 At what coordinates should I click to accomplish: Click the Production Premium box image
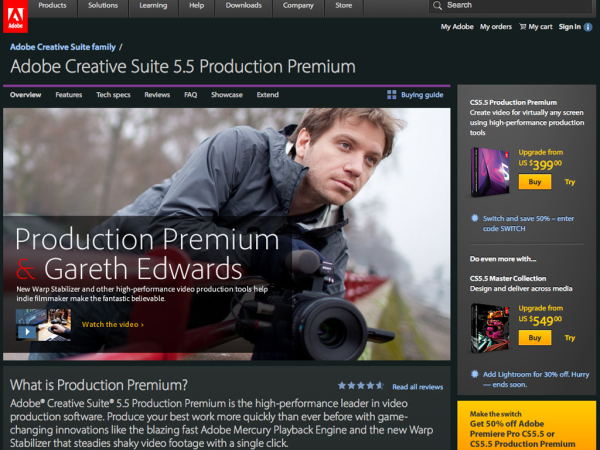click(x=490, y=172)
